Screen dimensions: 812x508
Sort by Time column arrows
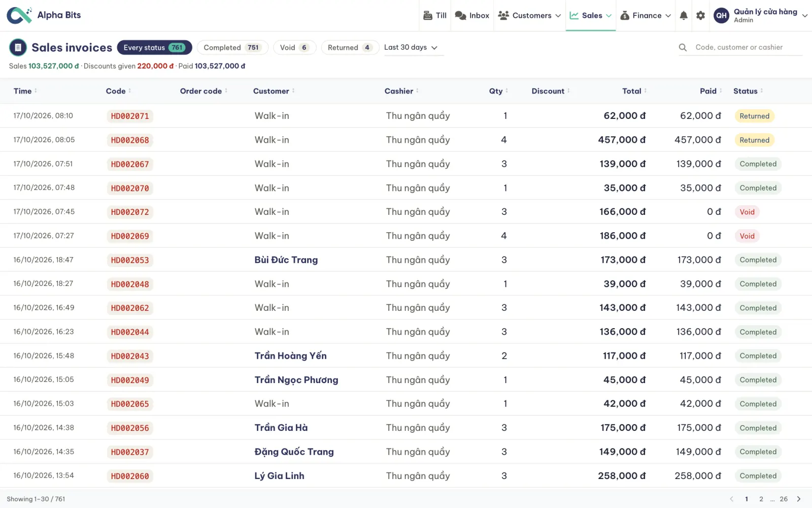click(x=36, y=91)
